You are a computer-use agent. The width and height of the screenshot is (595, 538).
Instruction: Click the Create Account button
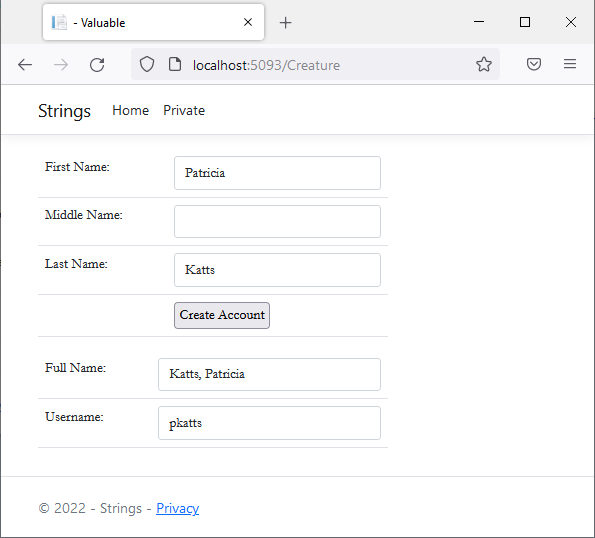[222, 315]
